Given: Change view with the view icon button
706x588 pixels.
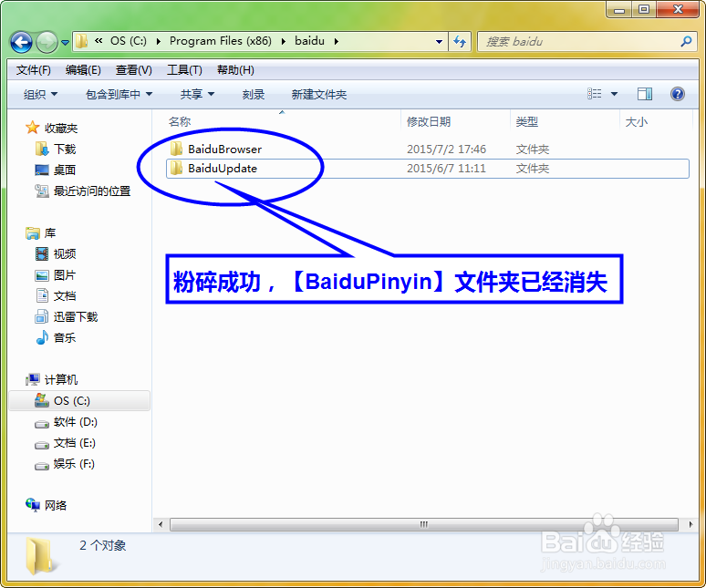Looking at the screenshot, I should click(x=595, y=94).
